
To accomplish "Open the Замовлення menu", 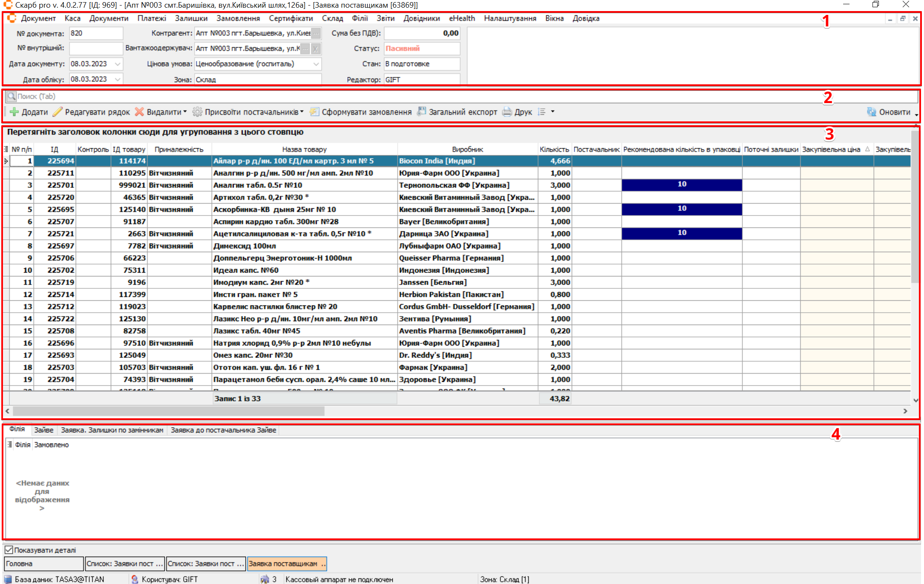I will tap(238, 18).
